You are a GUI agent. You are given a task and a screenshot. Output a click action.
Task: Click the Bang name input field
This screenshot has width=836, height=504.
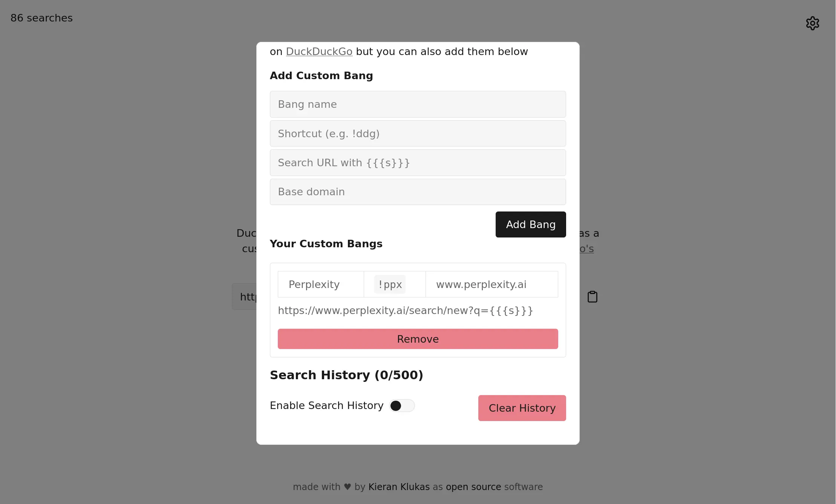click(418, 104)
